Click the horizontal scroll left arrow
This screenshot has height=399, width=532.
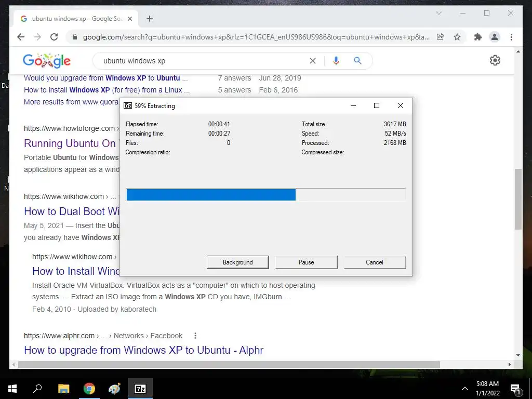tap(14, 364)
